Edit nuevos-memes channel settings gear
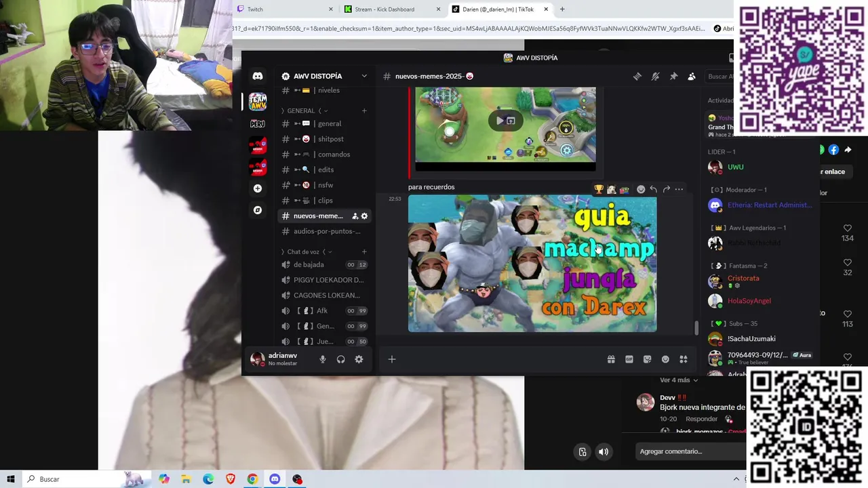 coord(364,216)
